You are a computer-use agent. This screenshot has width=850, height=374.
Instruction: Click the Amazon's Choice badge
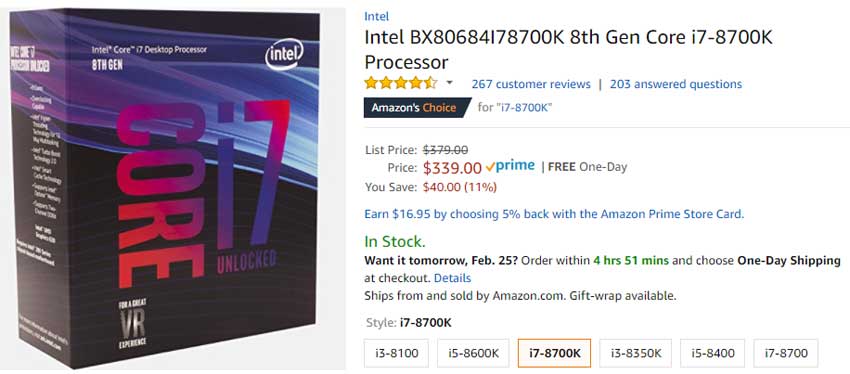414,107
